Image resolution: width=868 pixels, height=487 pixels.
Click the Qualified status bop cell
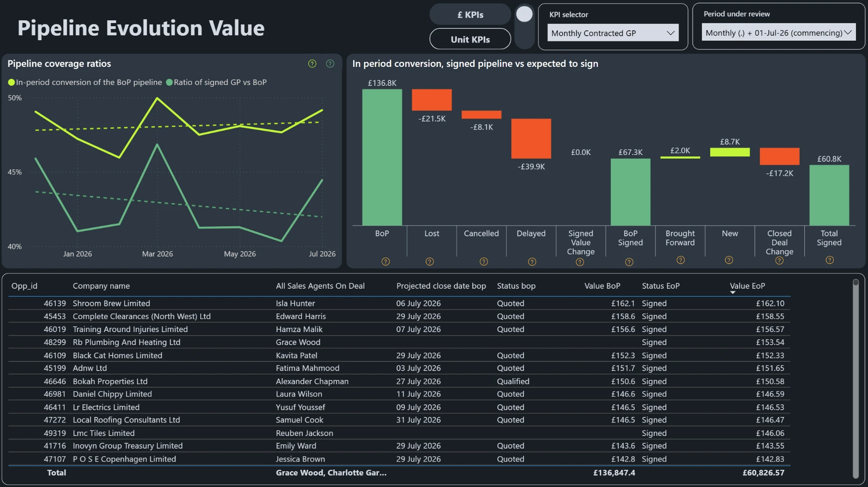[x=513, y=381]
